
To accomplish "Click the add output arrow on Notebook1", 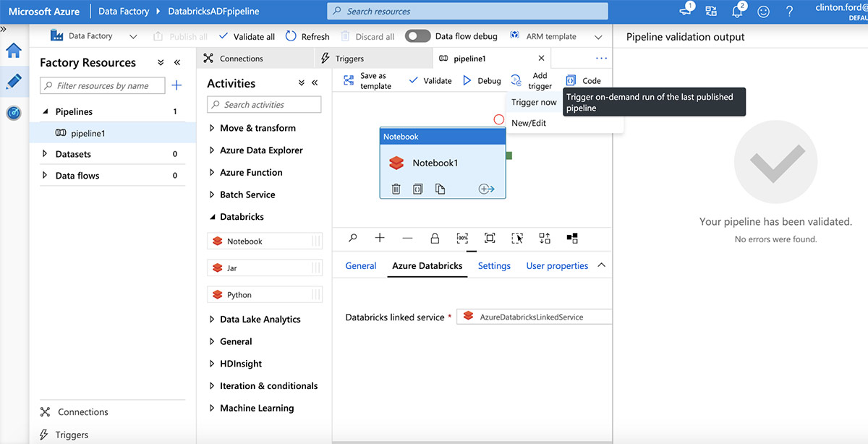I will click(486, 189).
